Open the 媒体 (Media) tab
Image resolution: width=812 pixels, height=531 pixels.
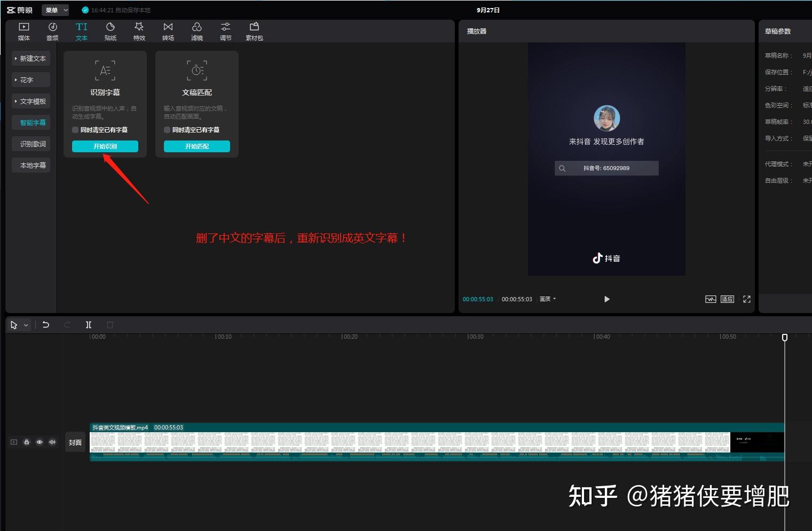pyautogui.click(x=24, y=32)
